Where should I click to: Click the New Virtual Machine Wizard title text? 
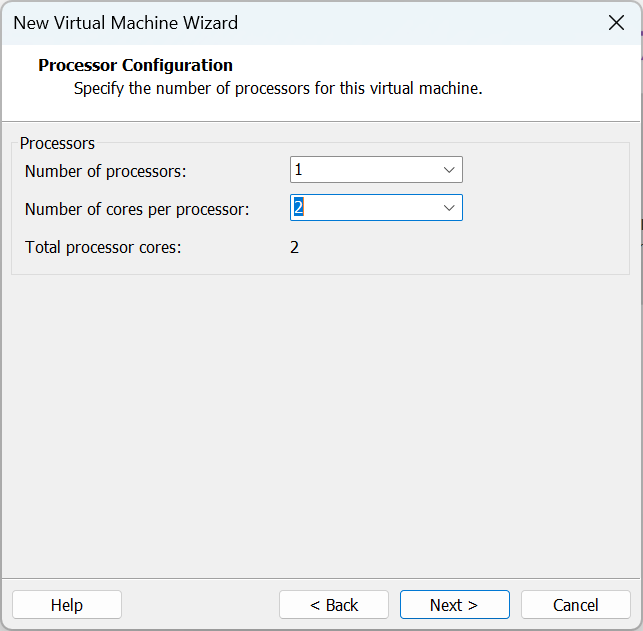click(x=125, y=23)
